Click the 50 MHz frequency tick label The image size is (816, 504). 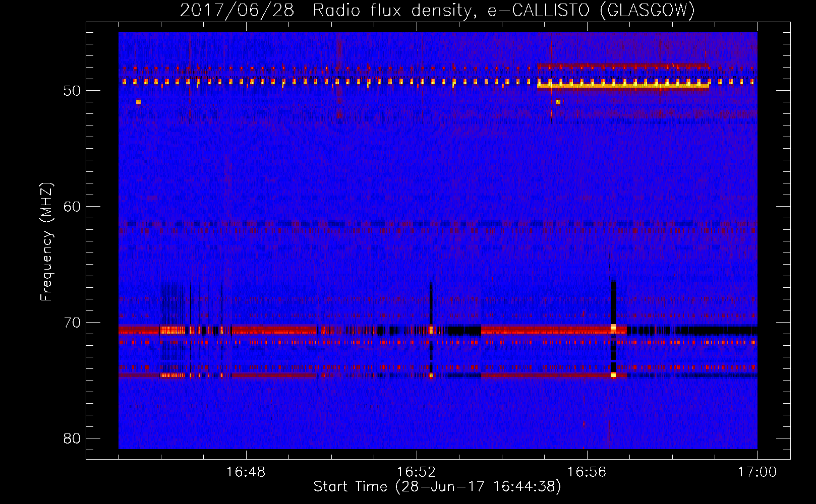pos(72,91)
